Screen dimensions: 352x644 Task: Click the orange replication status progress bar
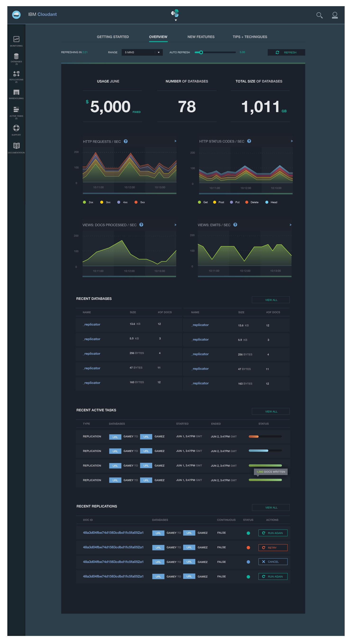(x=265, y=436)
